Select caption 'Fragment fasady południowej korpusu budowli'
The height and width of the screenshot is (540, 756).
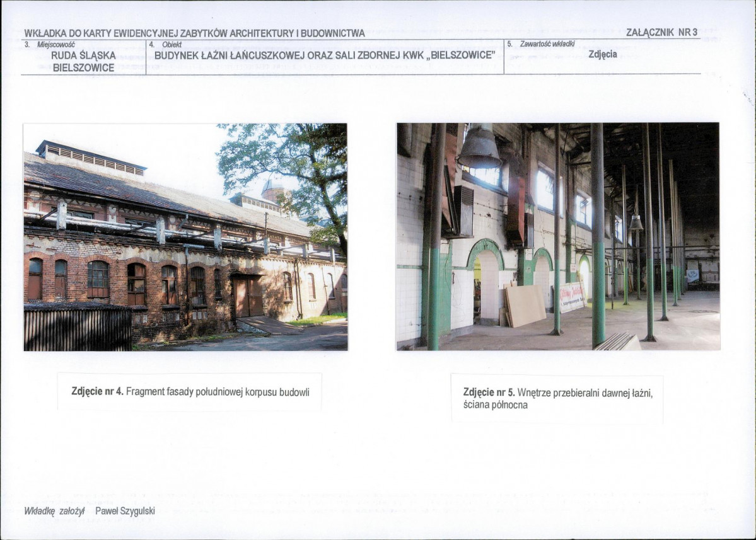[x=218, y=392]
